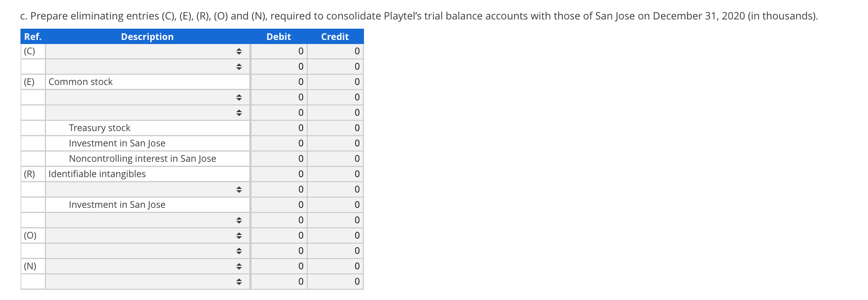
Task: Open the second dropdown under row (O)
Action: 148,251
